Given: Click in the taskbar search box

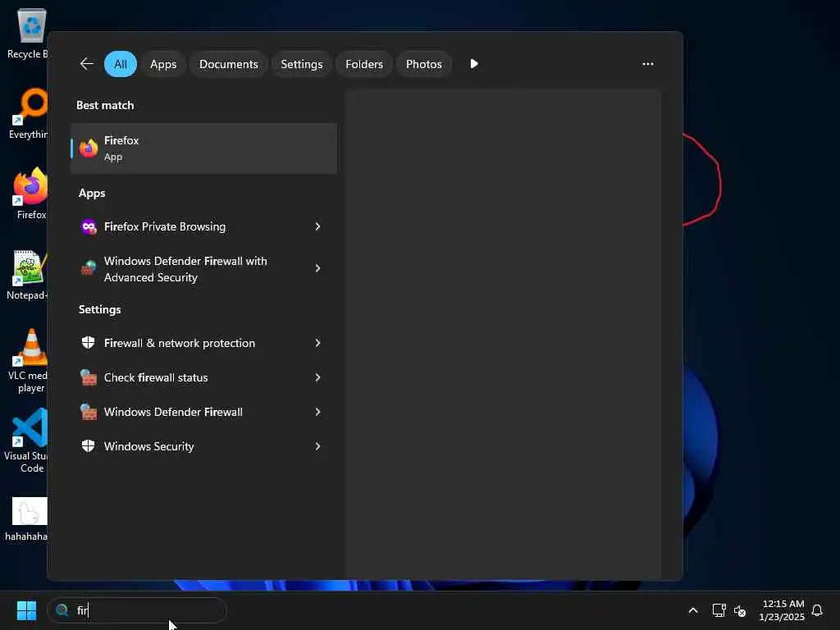Looking at the screenshot, I should [x=137, y=610].
